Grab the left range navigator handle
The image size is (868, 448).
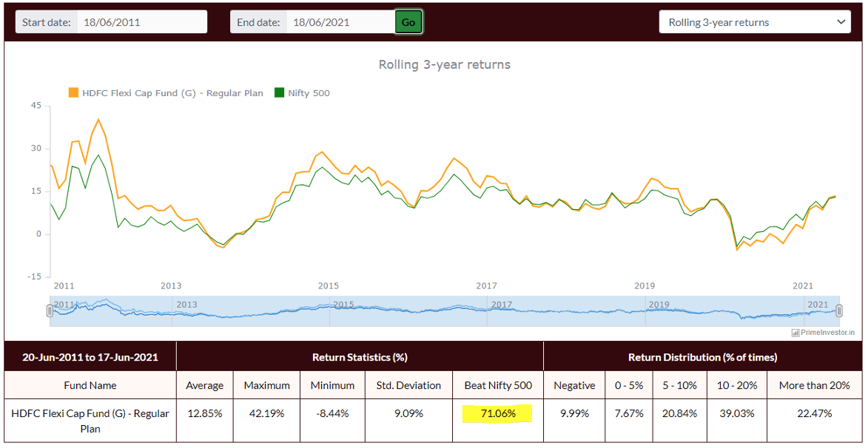(50, 310)
